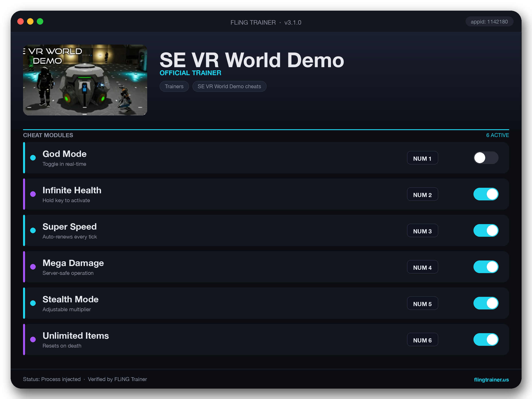
Task: Rebind the NUM 5 hotkey
Action: pos(422,303)
